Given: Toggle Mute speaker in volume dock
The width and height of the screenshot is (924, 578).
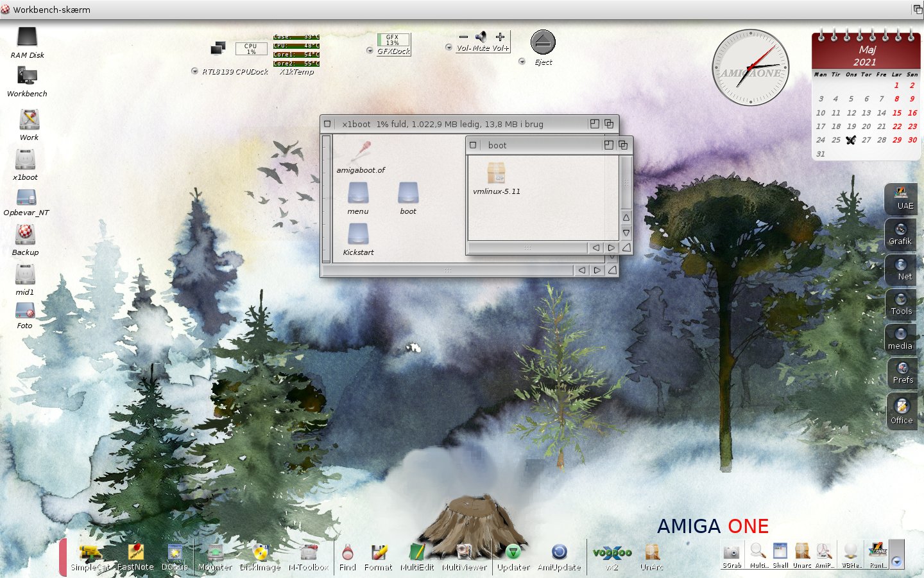Looking at the screenshot, I should [x=481, y=37].
